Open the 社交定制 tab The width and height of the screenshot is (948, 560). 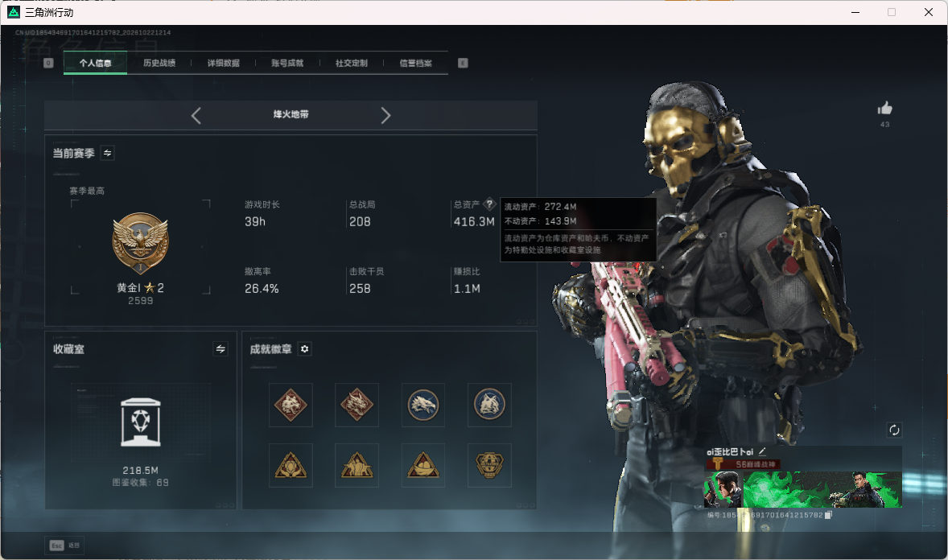(x=351, y=63)
